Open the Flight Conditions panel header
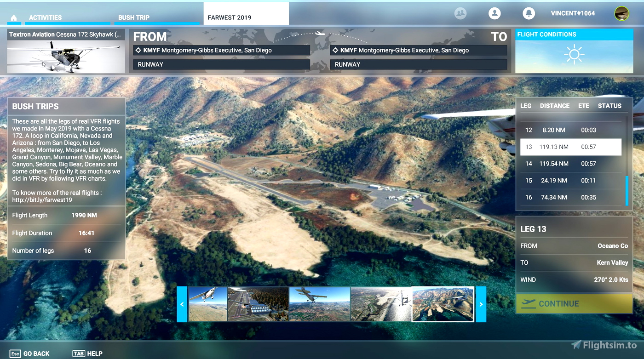Image resolution: width=644 pixels, height=359 pixels. tap(574, 34)
